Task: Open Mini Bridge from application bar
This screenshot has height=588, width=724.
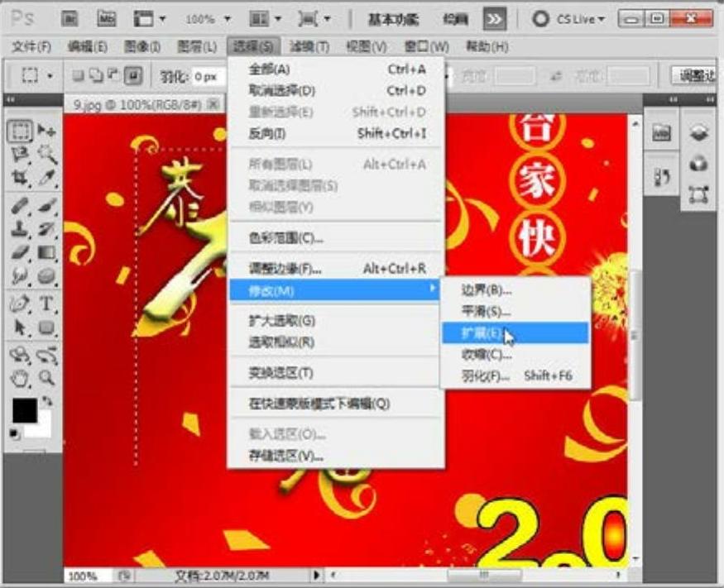Action: pyautogui.click(x=107, y=18)
